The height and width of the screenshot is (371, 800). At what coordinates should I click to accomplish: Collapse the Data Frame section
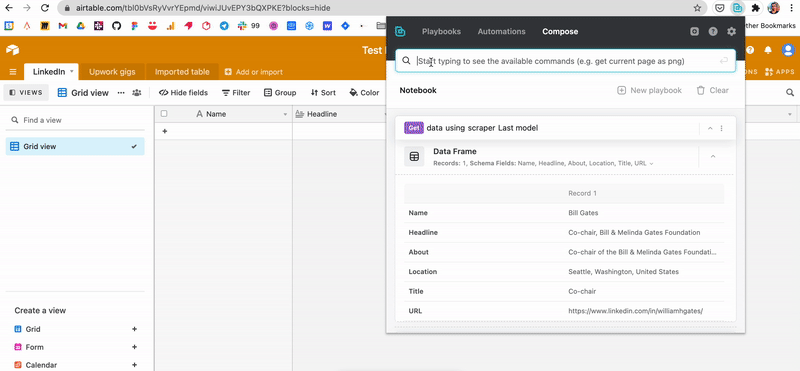pos(713,156)
